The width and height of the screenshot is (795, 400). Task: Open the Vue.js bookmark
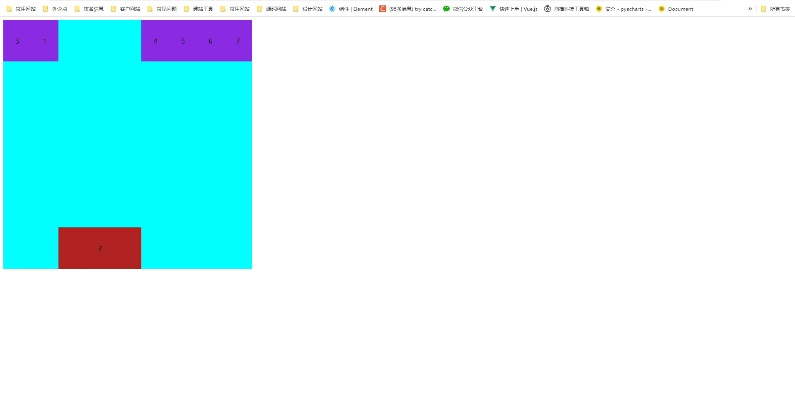pyautogui.click(x=514, y=8)
